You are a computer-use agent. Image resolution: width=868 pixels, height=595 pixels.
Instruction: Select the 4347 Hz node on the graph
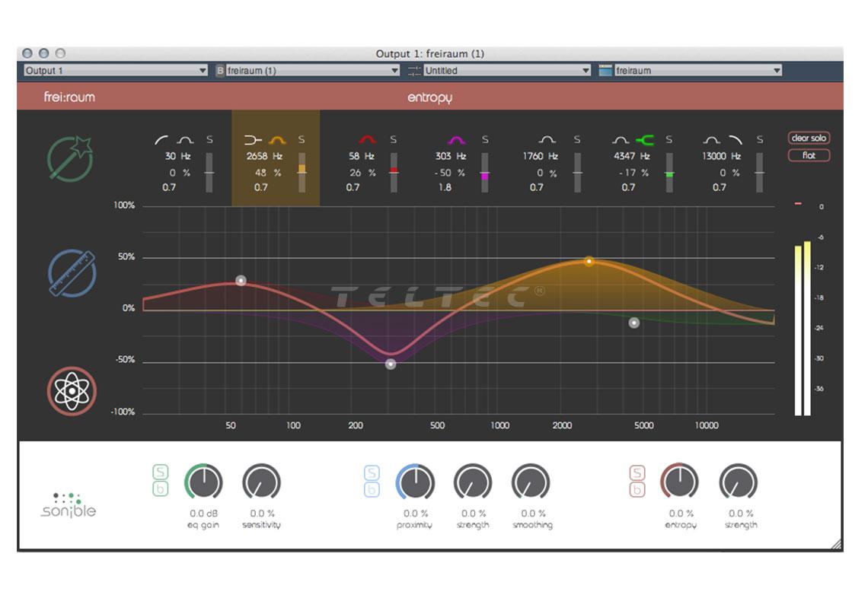tap(634, 323)
